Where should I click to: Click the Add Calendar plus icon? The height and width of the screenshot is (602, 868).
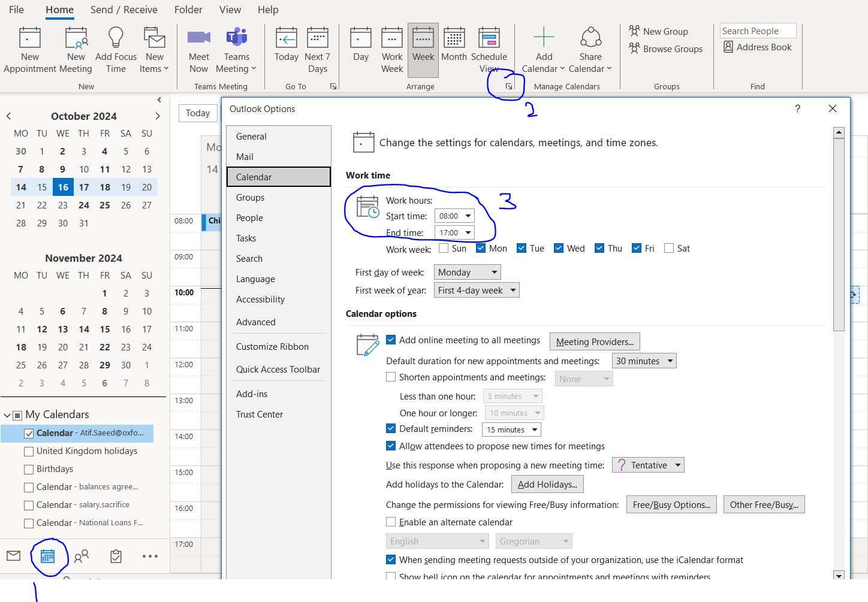point(544,37)
